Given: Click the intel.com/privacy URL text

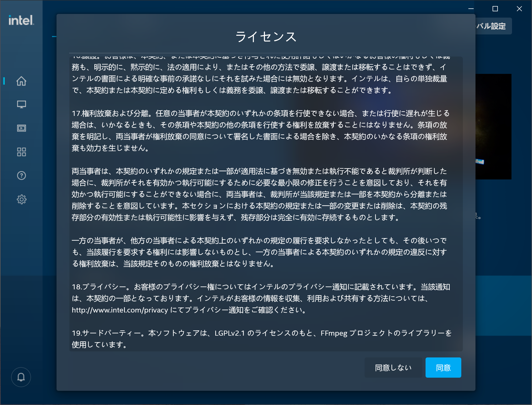Looking at the screenshot, I should pyautogui.click(x=120, y=310).
